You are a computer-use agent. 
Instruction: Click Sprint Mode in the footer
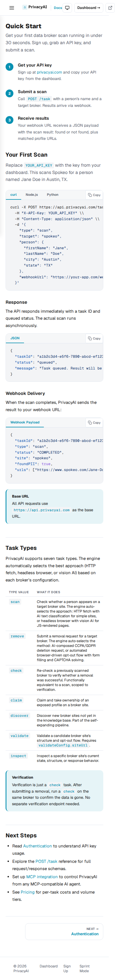click(x=84, y=968)
